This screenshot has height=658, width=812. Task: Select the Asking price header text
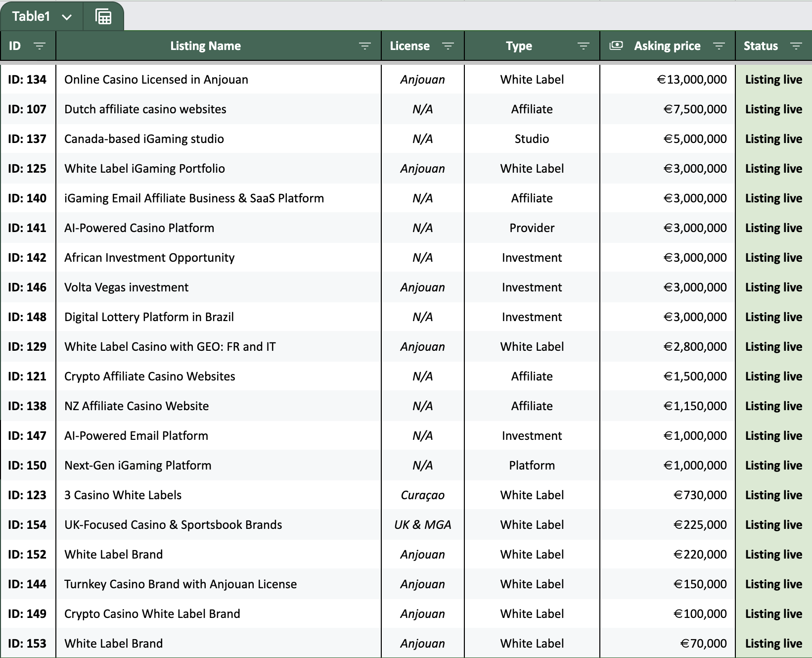click(x=667, y=46)
